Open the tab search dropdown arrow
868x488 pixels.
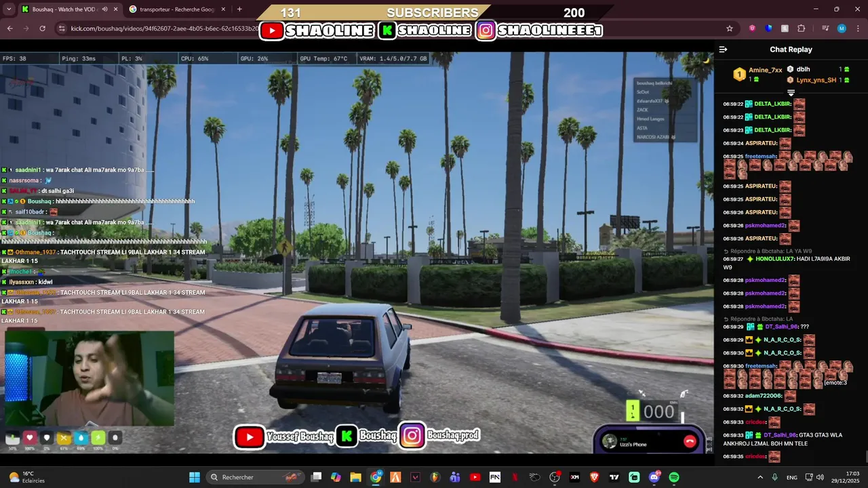click(x=9, y=9)
